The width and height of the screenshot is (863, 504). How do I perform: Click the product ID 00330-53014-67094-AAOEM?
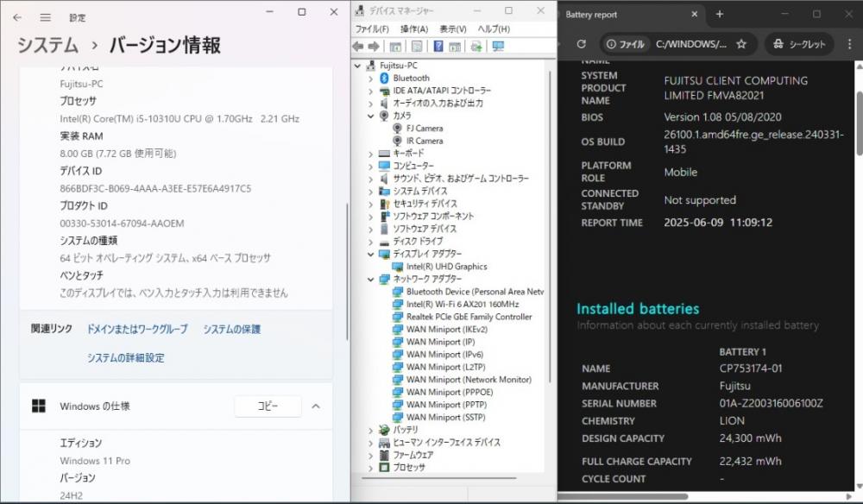123,224
